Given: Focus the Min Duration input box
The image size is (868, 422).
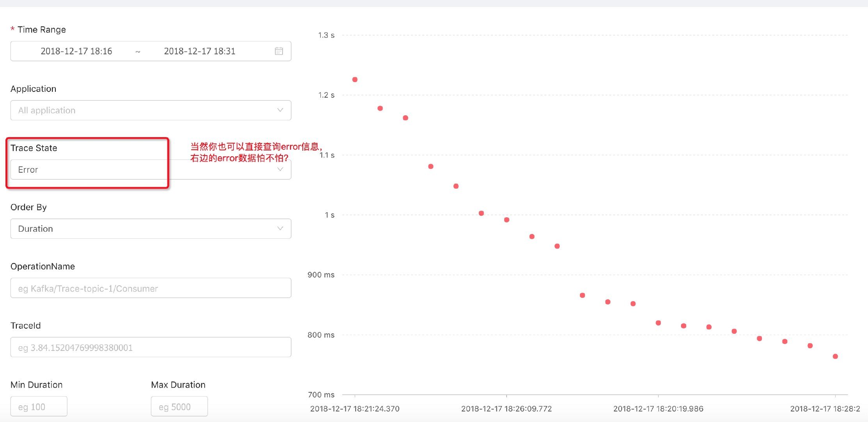Looking at the screenshot, I should 39,407.
